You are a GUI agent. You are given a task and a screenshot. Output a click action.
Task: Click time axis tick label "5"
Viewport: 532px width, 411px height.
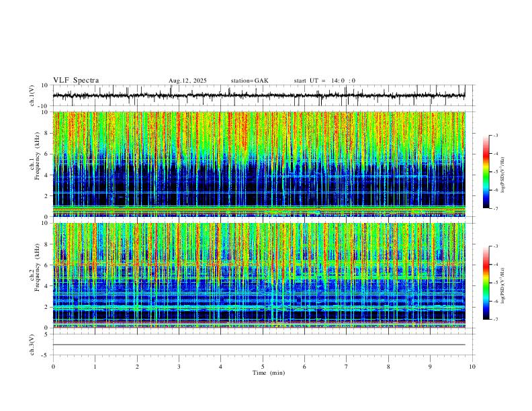pyautogui.click(x=263, y=367)
